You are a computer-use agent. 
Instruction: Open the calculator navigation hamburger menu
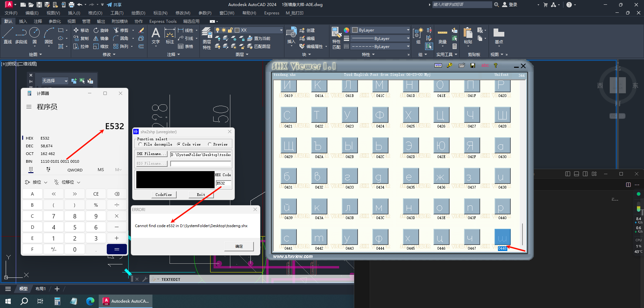click(x=29, y=107)
